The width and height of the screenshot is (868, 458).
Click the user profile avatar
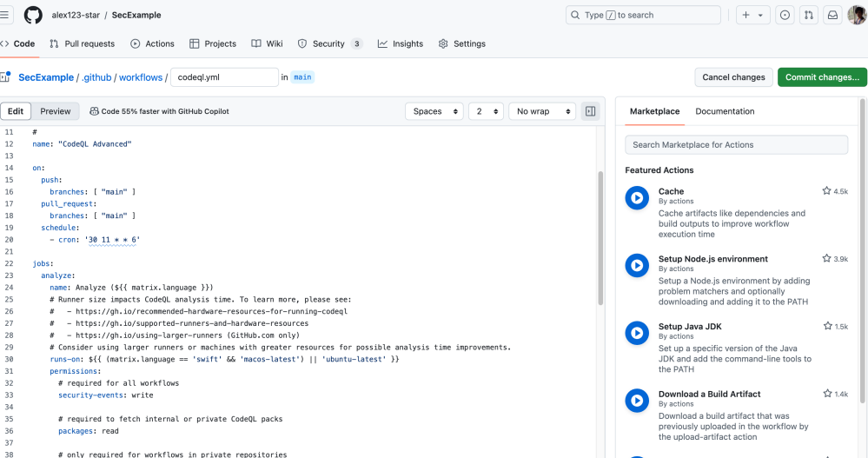click(x=857, y=15)
